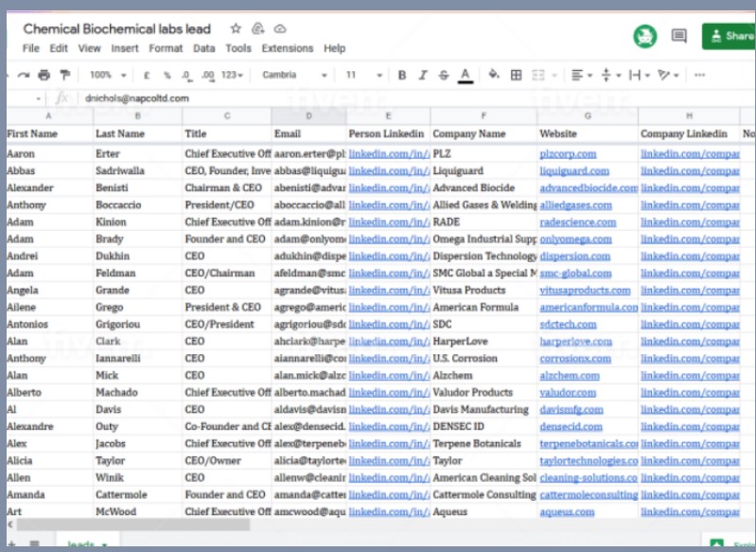Click the move document folder icon
The image size is (756, 552).
tap(258, 28)
